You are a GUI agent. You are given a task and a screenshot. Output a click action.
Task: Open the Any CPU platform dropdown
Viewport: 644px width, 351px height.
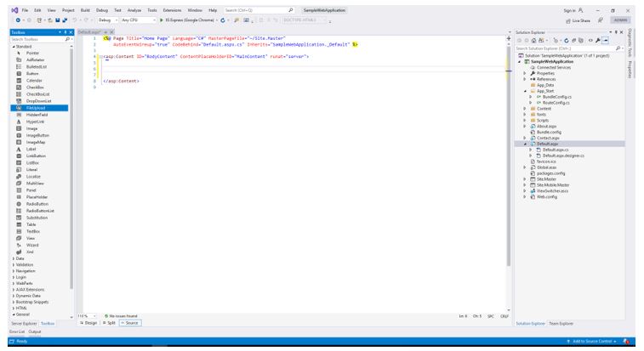(x=139, y=20)
